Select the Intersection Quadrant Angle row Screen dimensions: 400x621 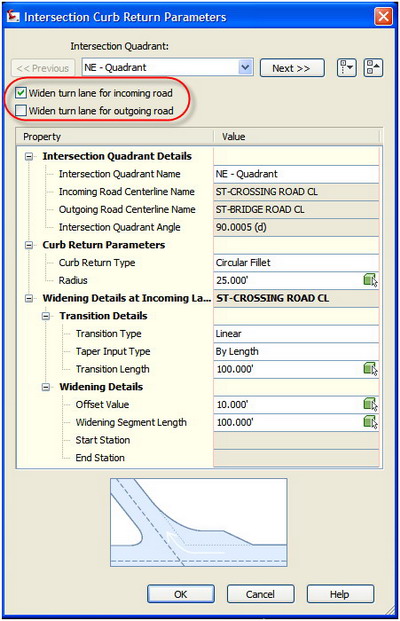(198, 227)
